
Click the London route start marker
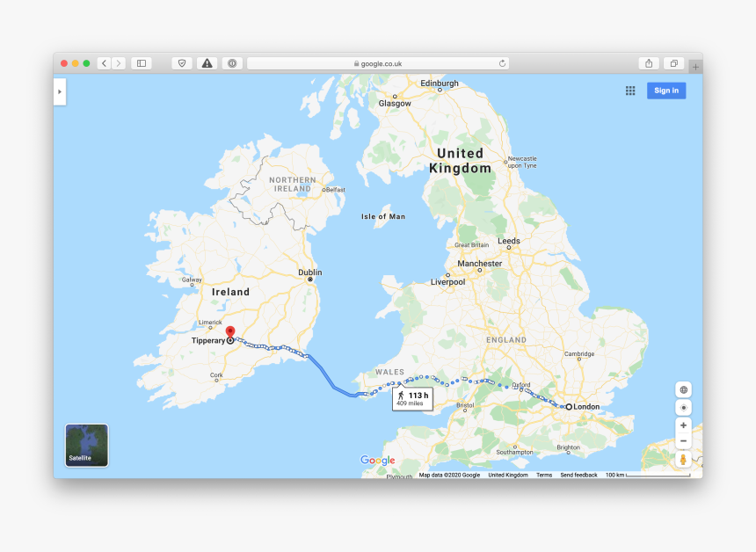(x=569, y=407)
